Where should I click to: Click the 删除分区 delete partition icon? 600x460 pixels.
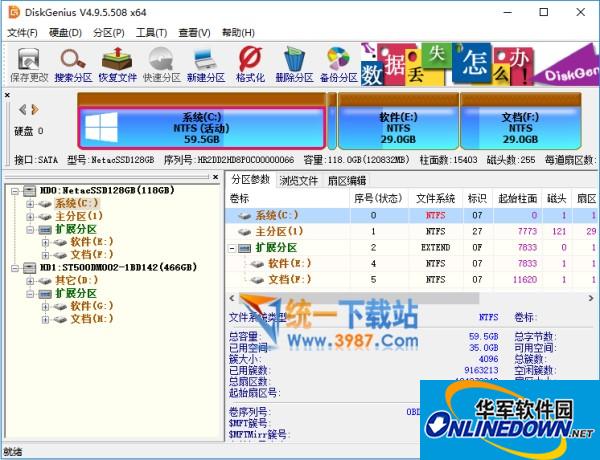[294, 66]
